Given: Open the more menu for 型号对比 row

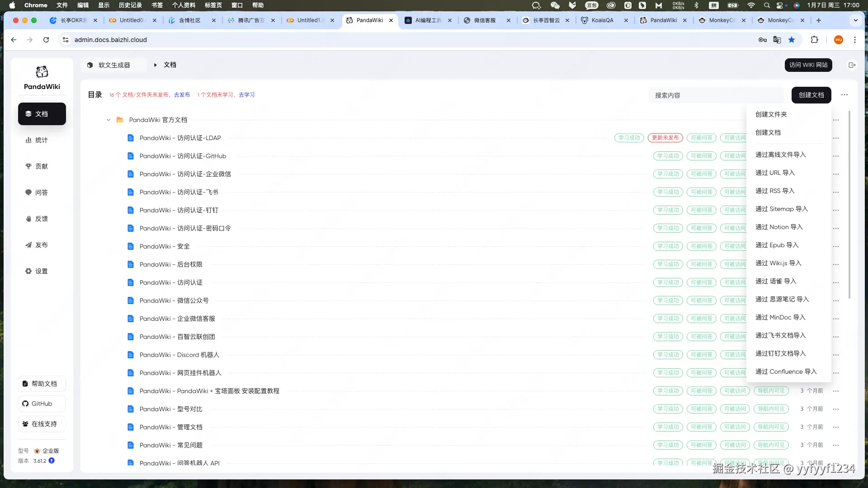Looking at the screenshot, I should tap(836, 409).
